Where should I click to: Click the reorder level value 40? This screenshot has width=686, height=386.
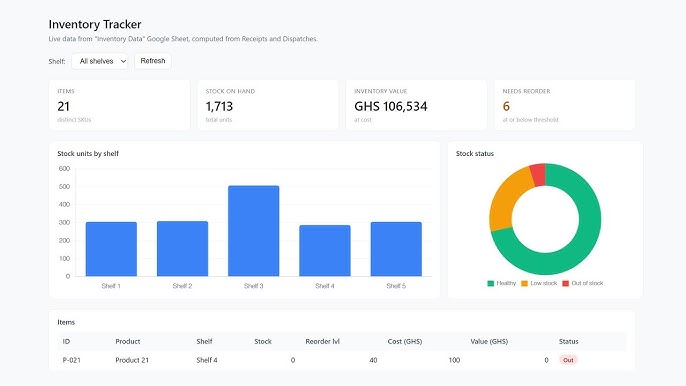[x=373, y=360]
